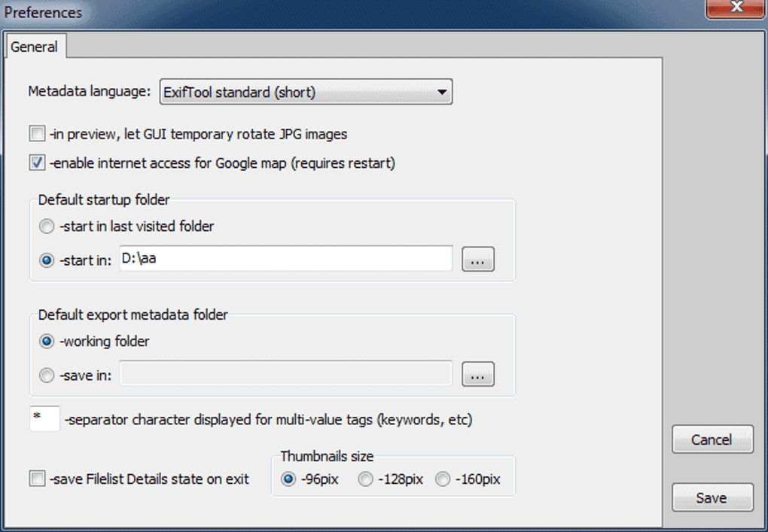Save the preferences
Image resolution: width=768 pixels, height=532 pixels.
(712, 498)
